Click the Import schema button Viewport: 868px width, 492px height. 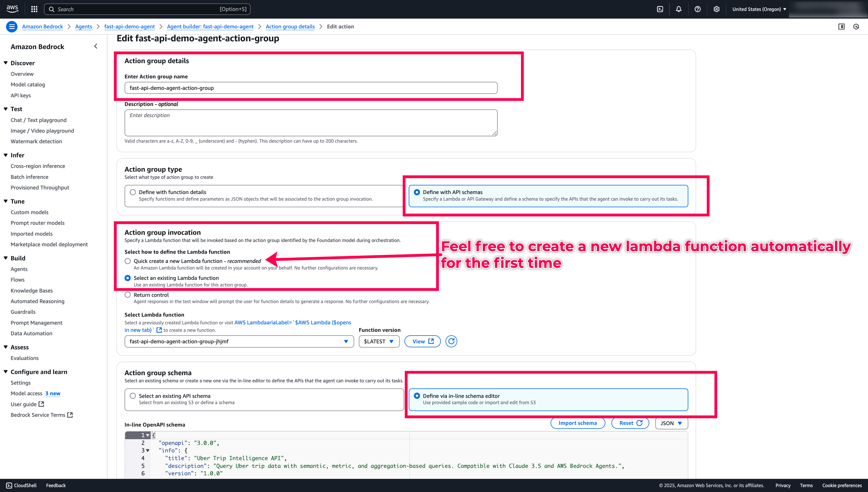578,423
